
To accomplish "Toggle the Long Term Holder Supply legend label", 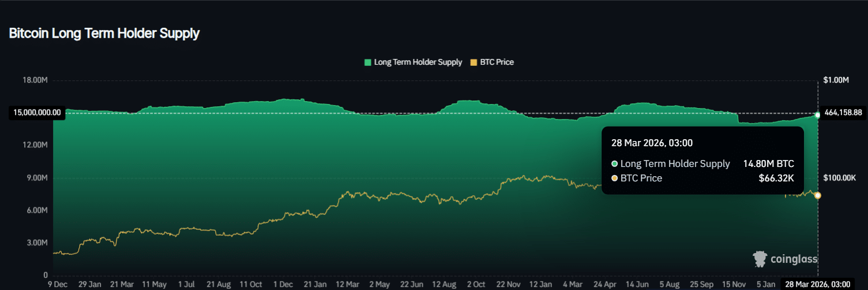I will 418,62.
